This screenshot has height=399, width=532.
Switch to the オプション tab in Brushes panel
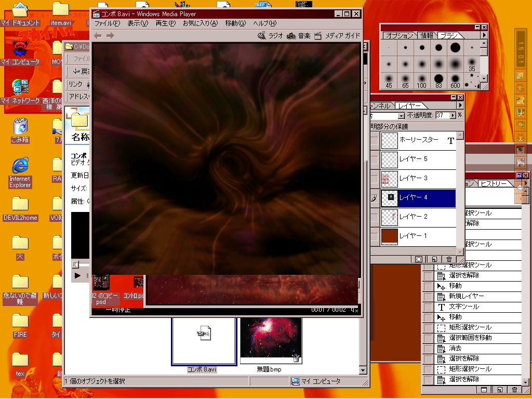click(x=399, y=35)
